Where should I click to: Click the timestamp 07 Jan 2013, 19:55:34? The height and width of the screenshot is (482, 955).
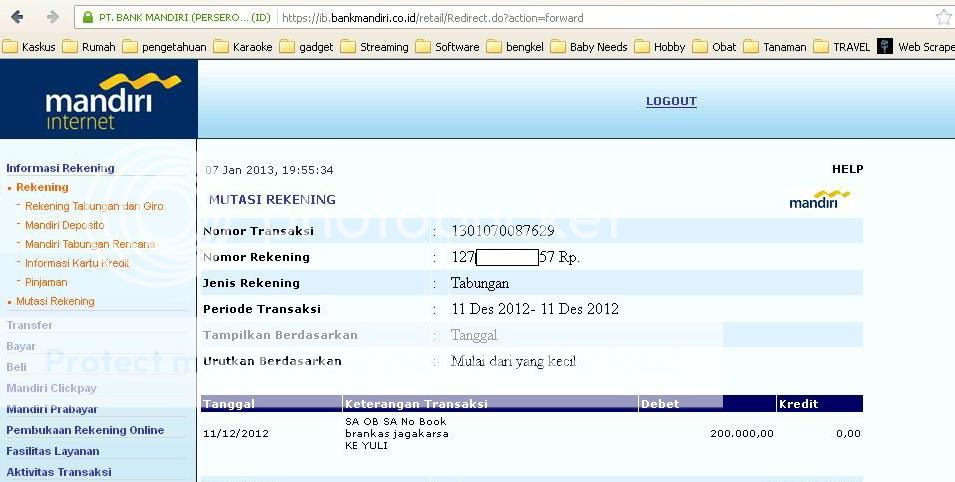[x=269, y=170]
